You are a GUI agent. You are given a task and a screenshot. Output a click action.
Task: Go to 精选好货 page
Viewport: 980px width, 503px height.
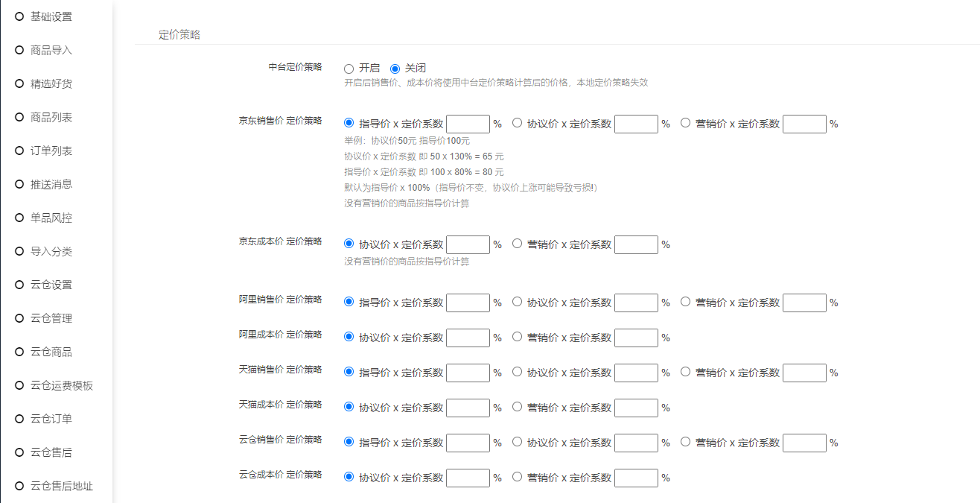pos(51,83)
